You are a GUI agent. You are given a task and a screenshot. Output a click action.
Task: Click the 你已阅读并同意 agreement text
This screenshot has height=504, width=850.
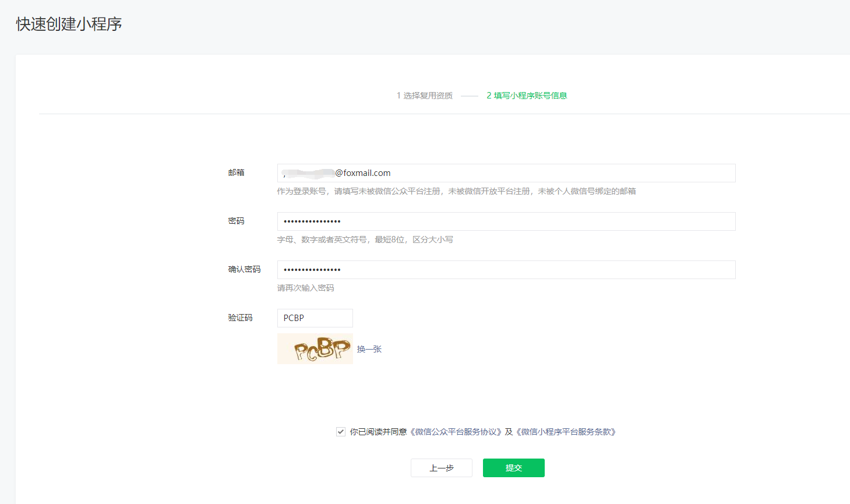tap(378, 432)
